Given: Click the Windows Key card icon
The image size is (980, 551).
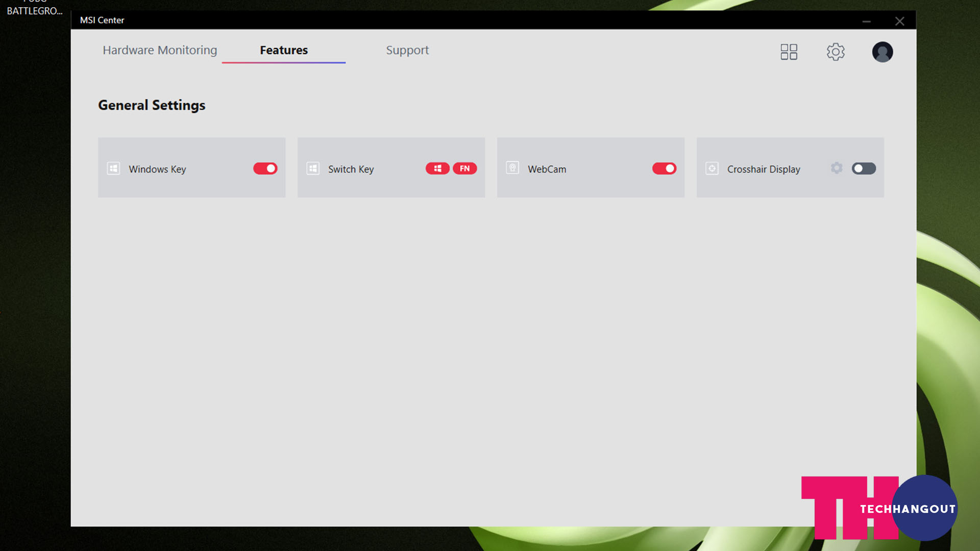Looking at the screenshot, I should tap(113, 168).
